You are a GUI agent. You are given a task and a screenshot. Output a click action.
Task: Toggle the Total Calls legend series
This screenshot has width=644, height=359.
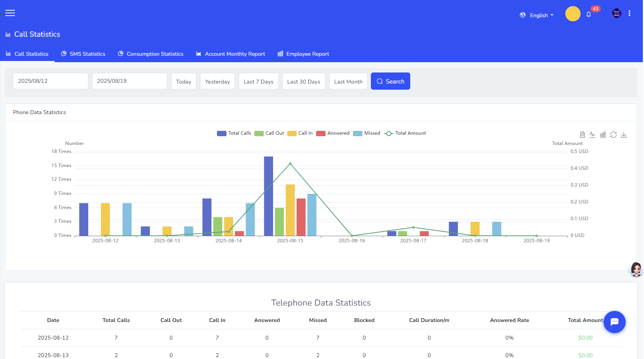(x=234, y=133)
